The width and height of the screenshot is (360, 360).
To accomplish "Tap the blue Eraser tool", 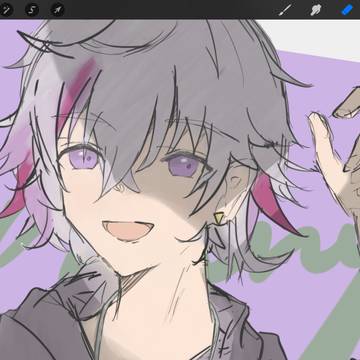I will [x=347, y=10].
